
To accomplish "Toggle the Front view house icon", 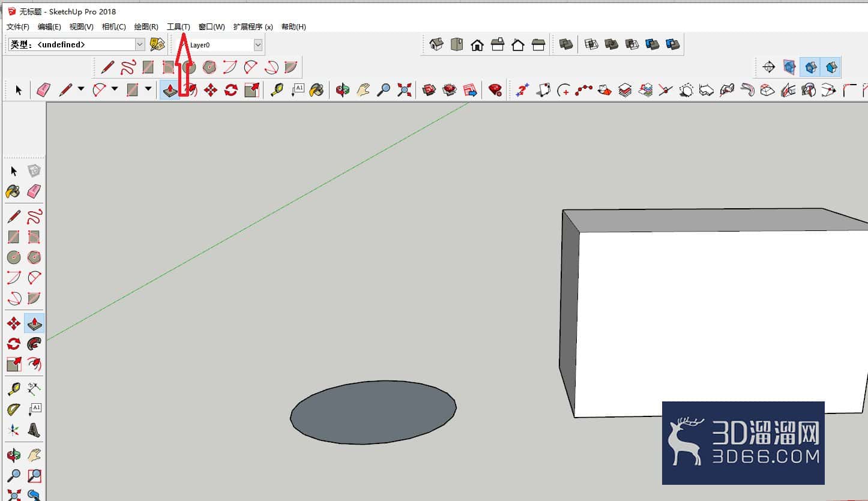I will pos(477,44).
